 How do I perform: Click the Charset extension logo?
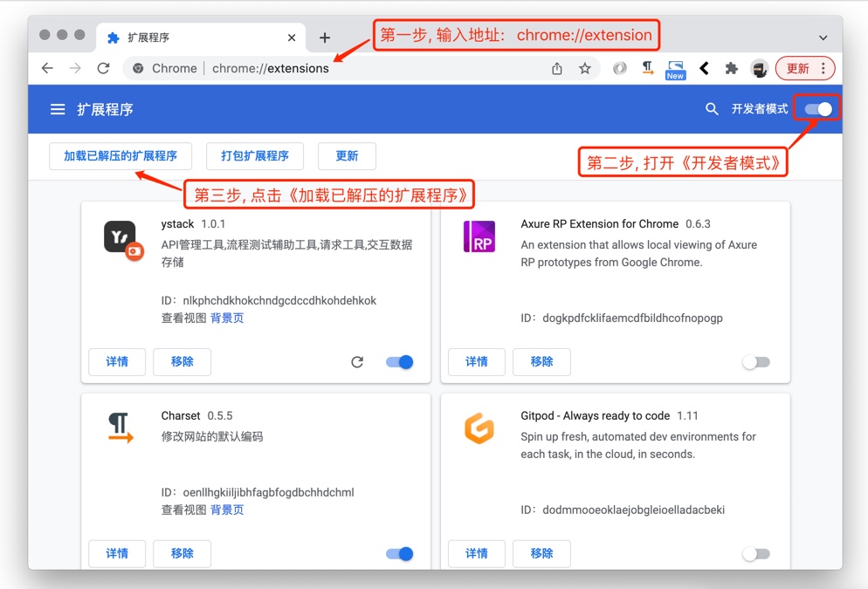point(121,428)
